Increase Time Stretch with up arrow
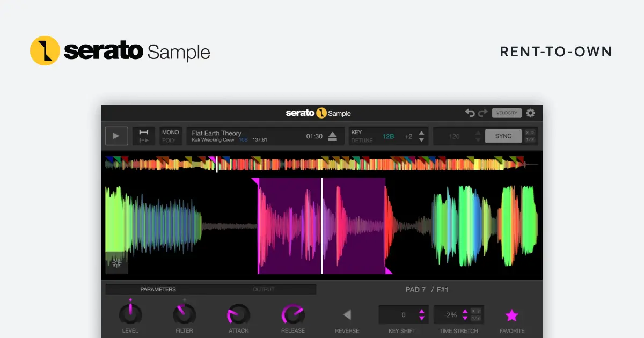This screenshot has height=338, width=644. pyautogui.click(x=464, y=311)
